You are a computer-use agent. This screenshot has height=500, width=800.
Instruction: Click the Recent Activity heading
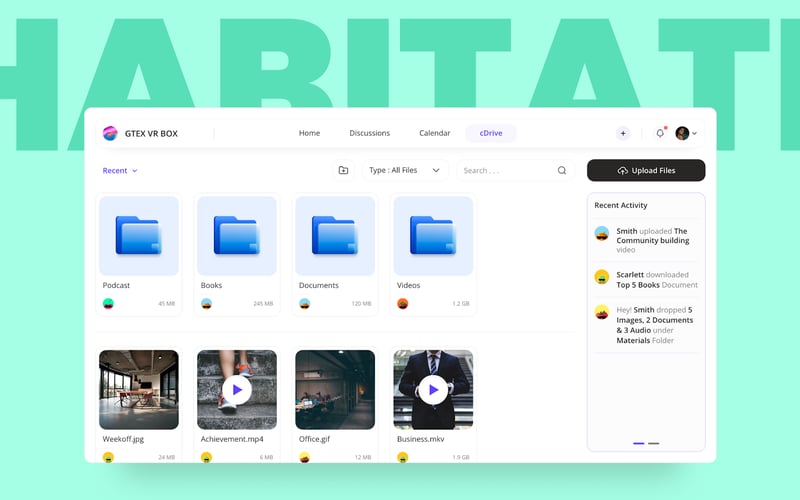(x=621, y=205)
